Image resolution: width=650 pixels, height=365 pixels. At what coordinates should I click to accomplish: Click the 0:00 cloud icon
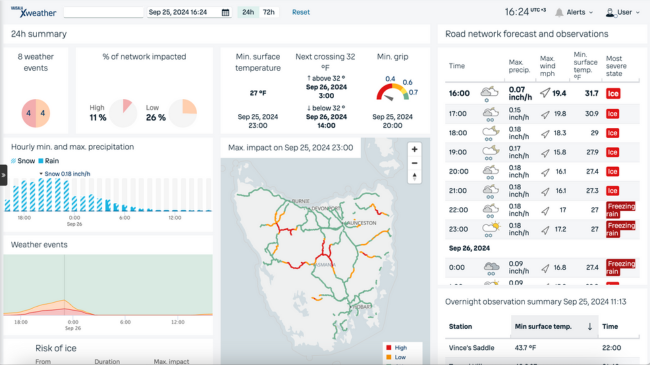click(491, 268)
